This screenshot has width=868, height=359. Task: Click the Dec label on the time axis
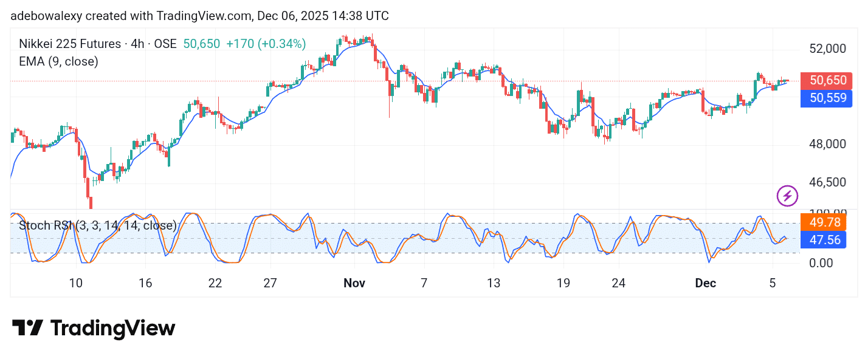705,283
